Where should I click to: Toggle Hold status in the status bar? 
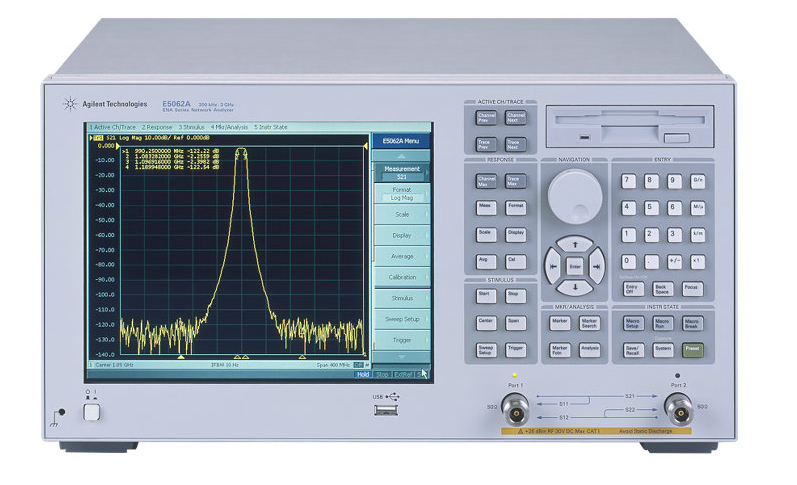pos(362,374)
